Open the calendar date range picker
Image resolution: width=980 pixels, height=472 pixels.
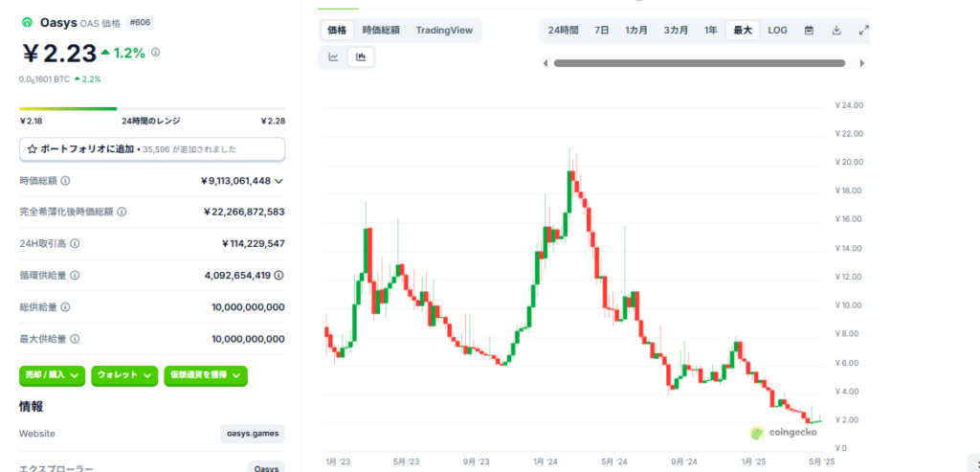(809, 31)
